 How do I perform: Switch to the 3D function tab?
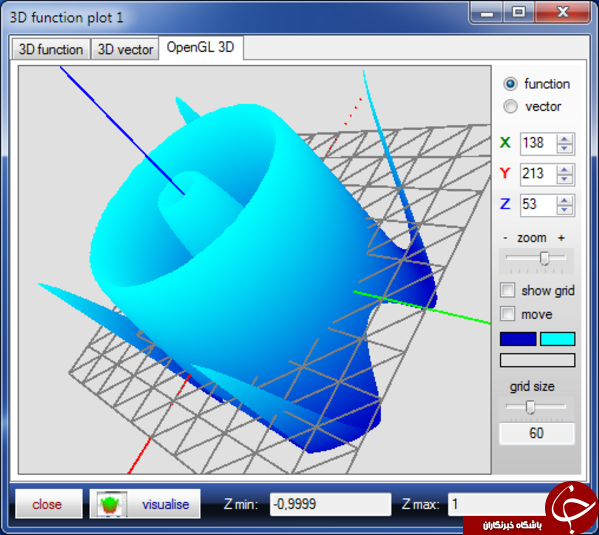(x=51, y=49)
